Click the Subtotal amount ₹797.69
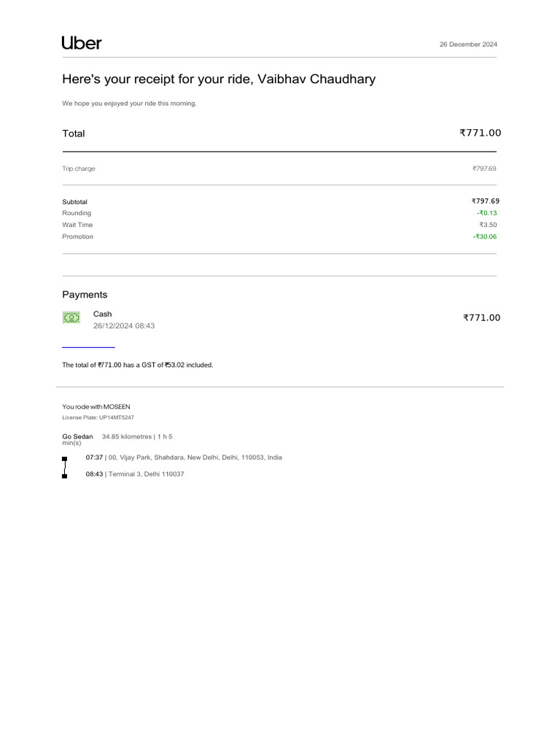The image size is (560, 747). point(485,201)
